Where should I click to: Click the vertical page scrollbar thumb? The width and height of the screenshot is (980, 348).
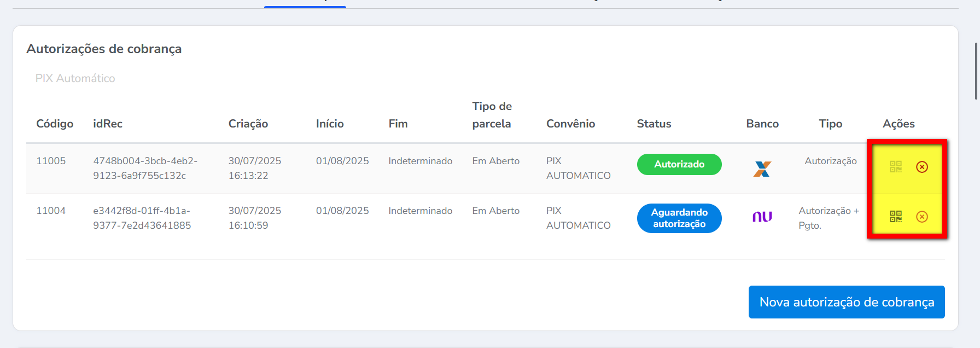[976, 71]
